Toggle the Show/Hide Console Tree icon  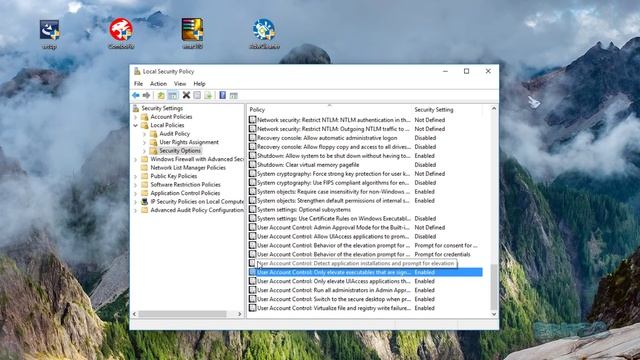173,95
